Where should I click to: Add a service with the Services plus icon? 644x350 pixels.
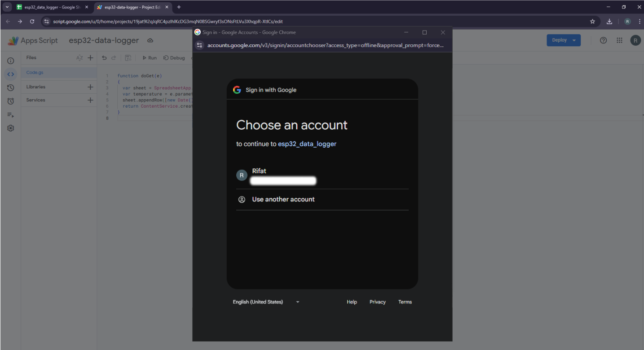[x=90, y=100]
